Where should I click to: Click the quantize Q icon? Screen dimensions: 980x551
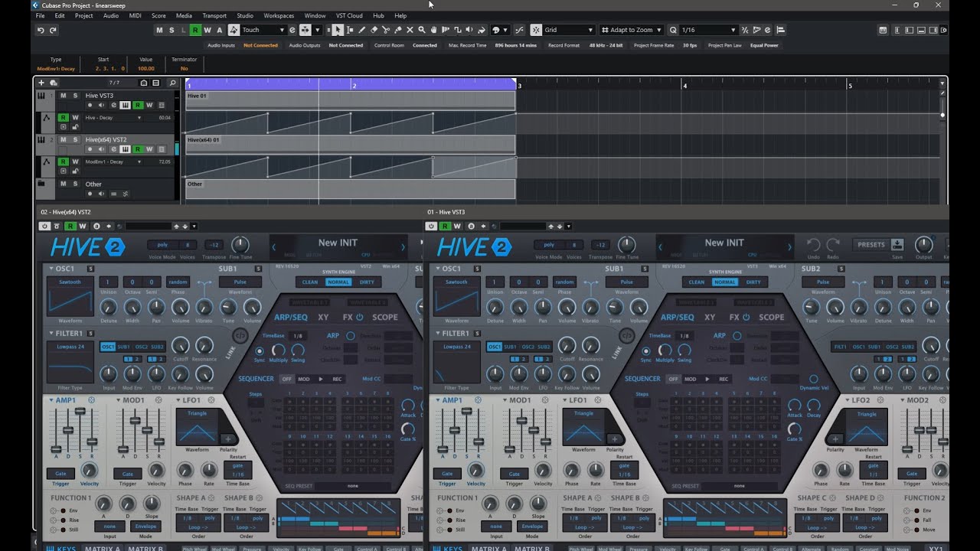(x=672, y=30)
